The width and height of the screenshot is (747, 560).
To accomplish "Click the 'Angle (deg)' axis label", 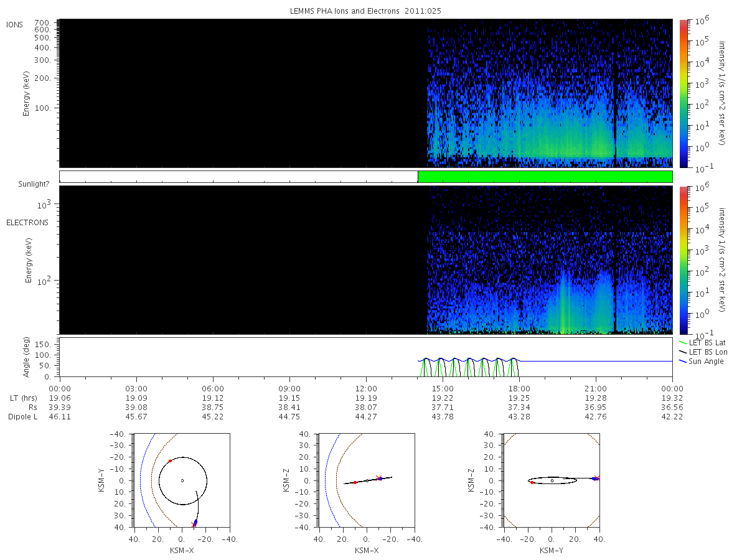I will (27, 357).
